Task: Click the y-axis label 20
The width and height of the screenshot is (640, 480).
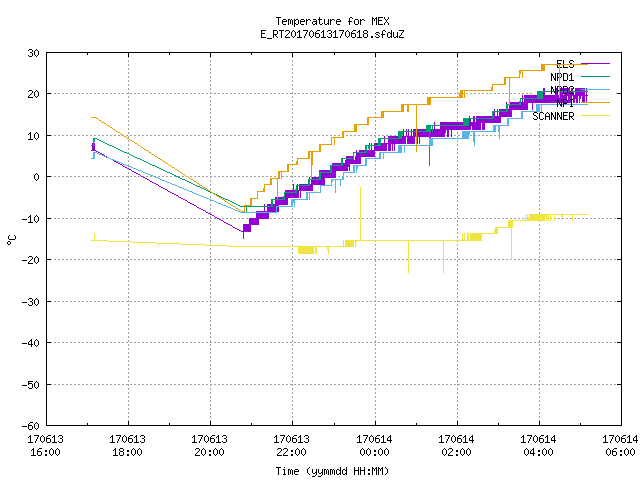Action: pyautogui.click(x=34, y=94)
